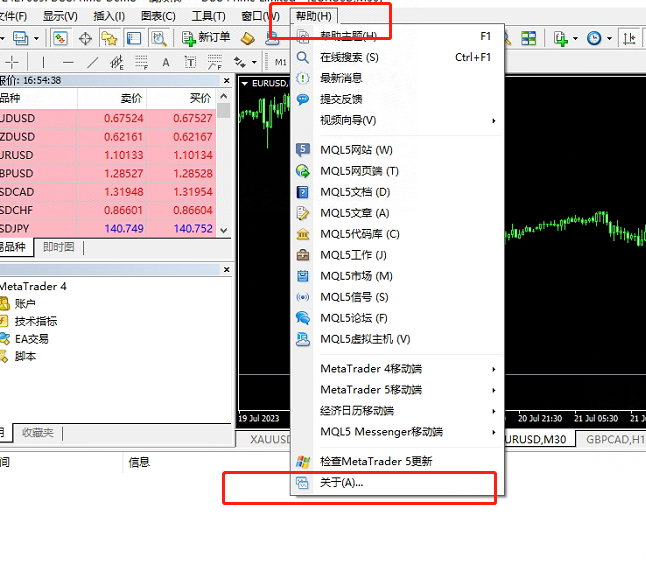Expand the 经济日历移动端 submenu
Screen dimensions: 646x568
tap(397, 411)
